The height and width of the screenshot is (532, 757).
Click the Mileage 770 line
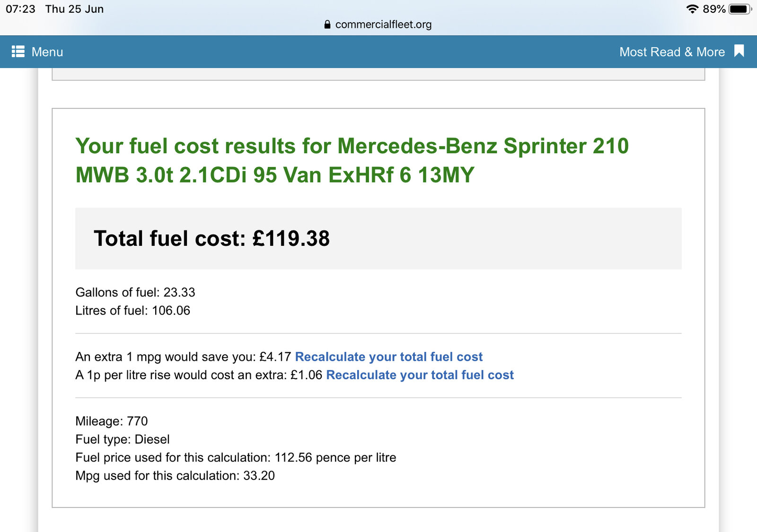pos(112,421)
